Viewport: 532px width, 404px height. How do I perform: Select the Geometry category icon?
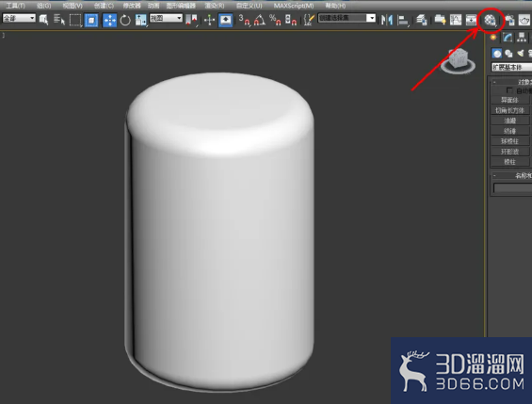(x=497, y=54)
